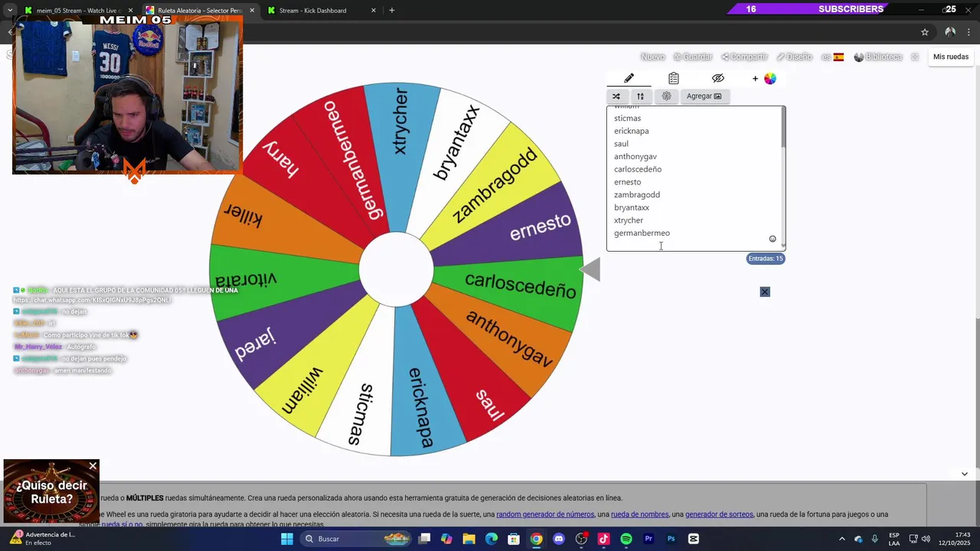Viewport: 980px width, 551px height.
Task: Switch to the Ruleta Aleatoria browser tab
Action: pyautogui.click(x=199, y=10)
